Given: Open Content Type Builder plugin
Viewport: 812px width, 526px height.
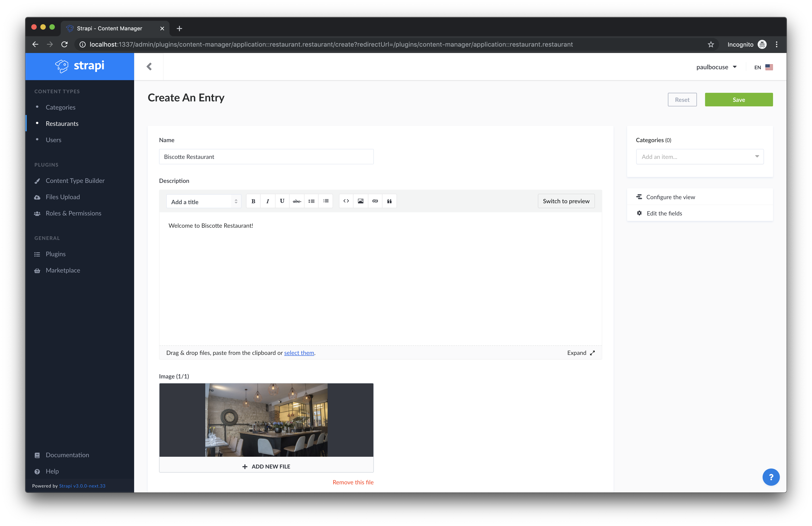Looking at the screenshot, I should (75, 181).
